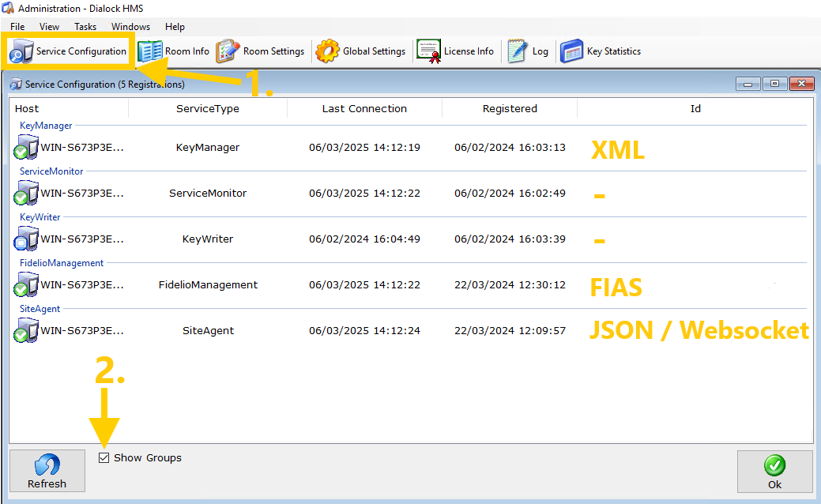Open Service Configuration from the toolbar

tap(68, 51)
